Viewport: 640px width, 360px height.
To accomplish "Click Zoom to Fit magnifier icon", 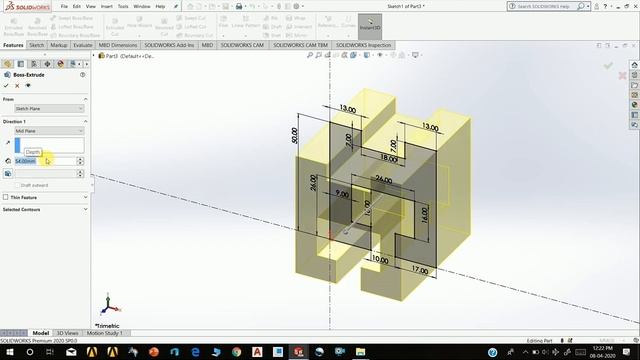I will (x=310, y=55).
